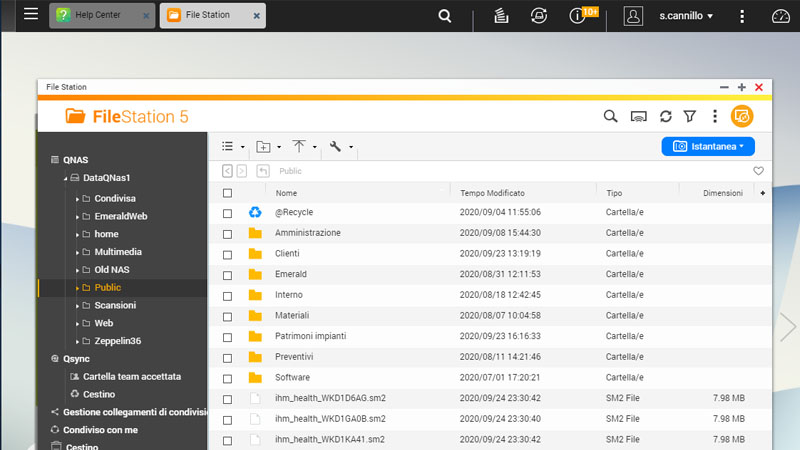800x450 pixels.
Task: Open the Istantanea dropdown button
Action: [708, 146]
